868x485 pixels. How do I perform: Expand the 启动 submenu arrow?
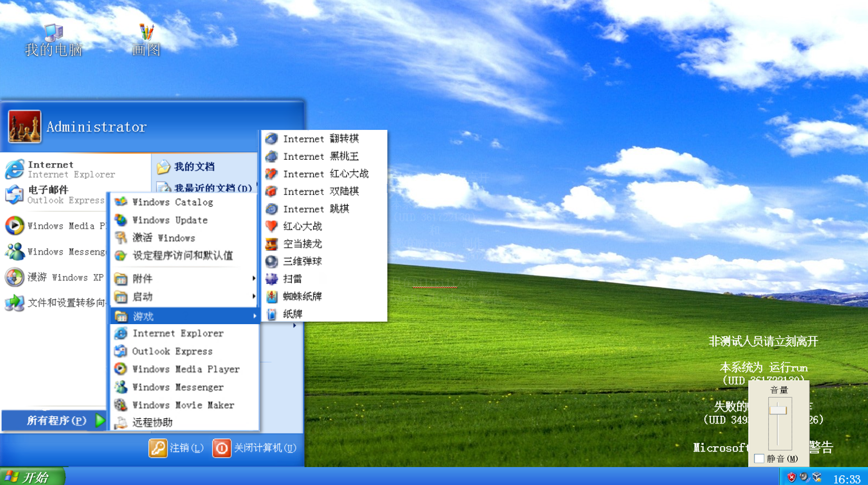254,297
